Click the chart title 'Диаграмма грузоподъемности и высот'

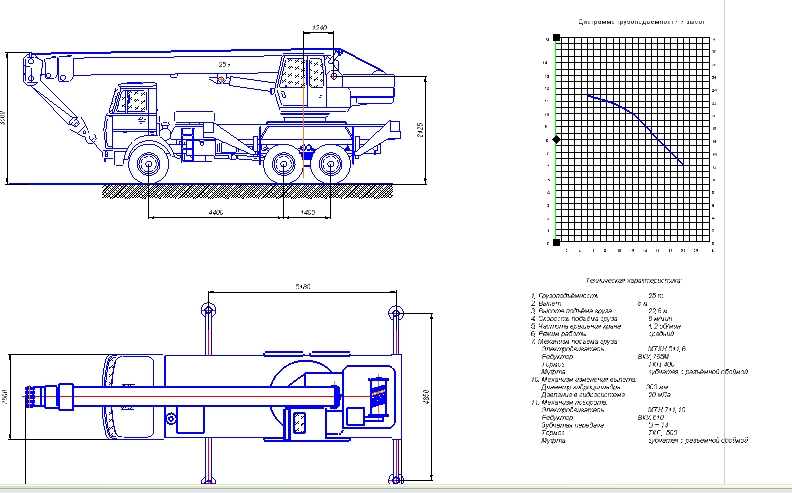[641, 22]
